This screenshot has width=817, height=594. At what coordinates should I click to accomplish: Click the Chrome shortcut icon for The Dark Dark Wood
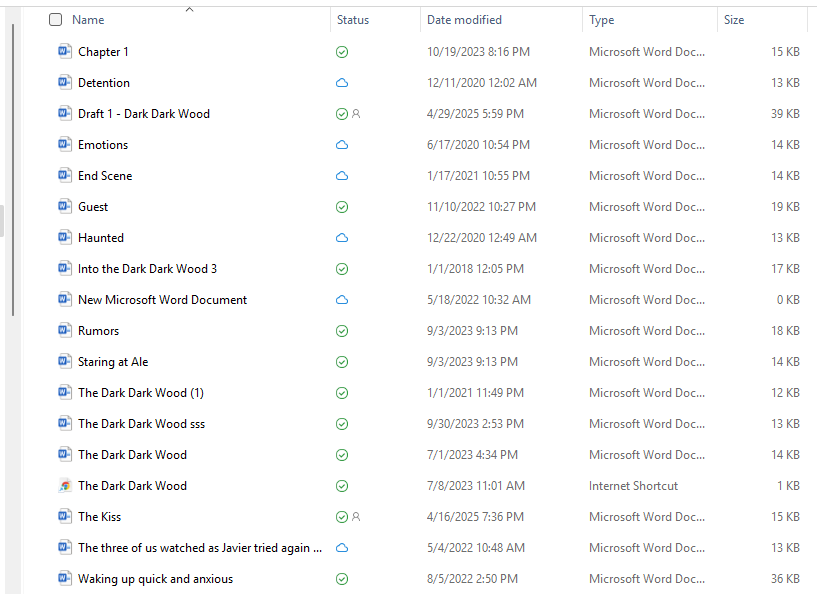65,486
